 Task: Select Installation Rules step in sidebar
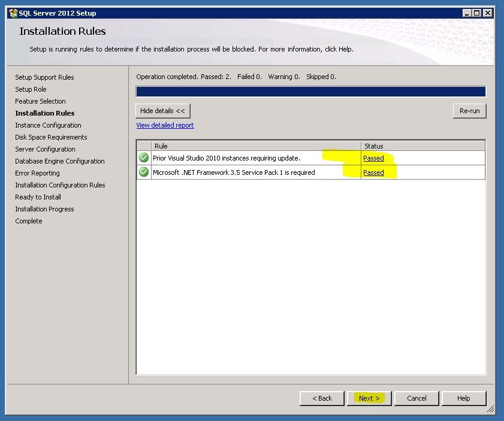click(x=45, y=113)
